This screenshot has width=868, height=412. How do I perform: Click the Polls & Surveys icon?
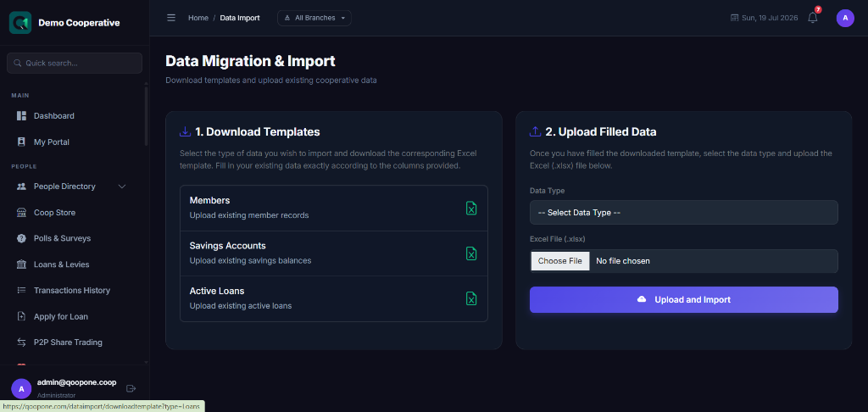point(21,239)
